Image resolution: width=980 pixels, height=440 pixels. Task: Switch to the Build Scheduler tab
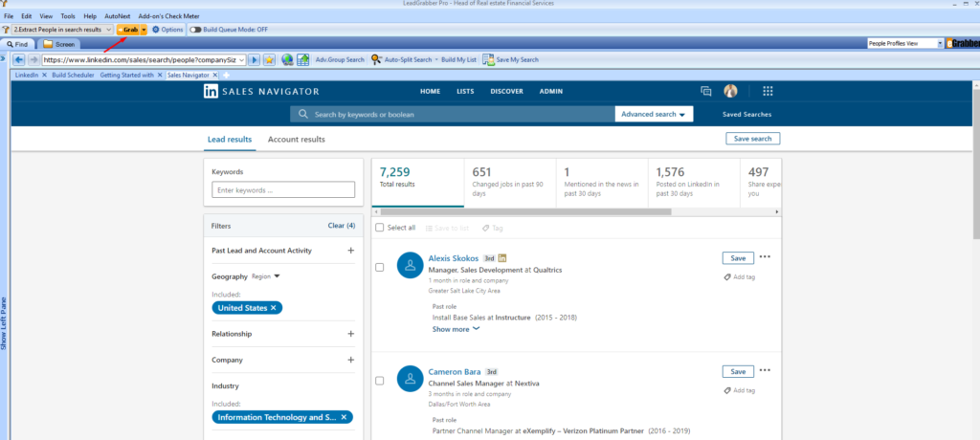[x=73, y=75]
